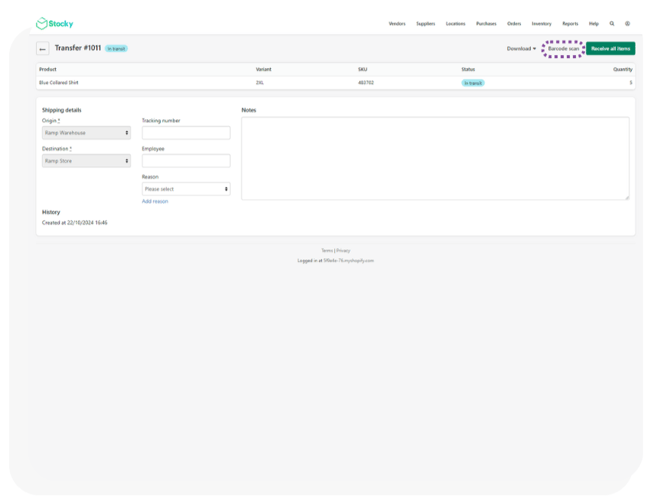Click into the Notes text area

(x=435, y=158)
